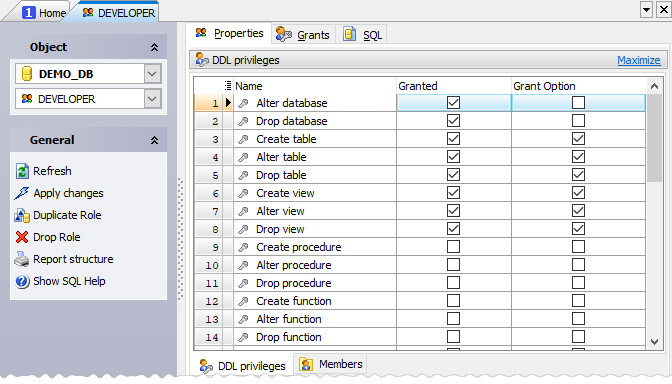The image size is (672, 384).
Task: Click the key icon for Drop database
Action: (x=243, y=121)
